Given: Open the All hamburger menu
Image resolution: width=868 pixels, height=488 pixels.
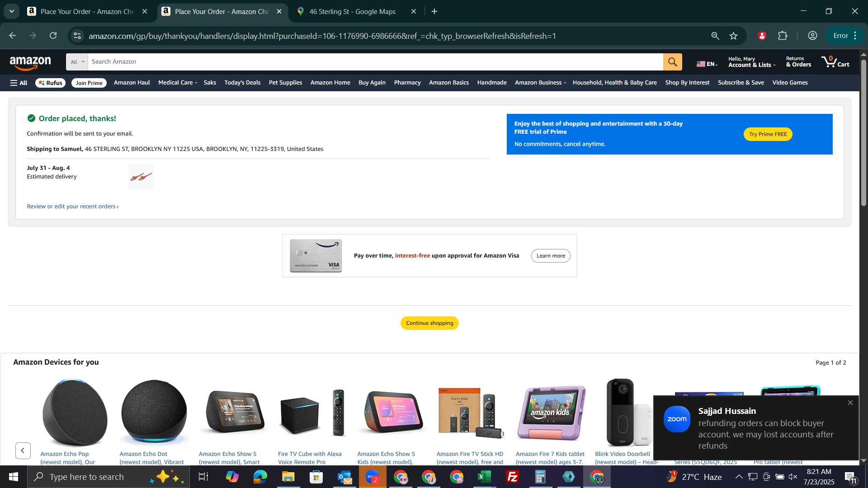Looking at the screenshot, I should point(19,83).
